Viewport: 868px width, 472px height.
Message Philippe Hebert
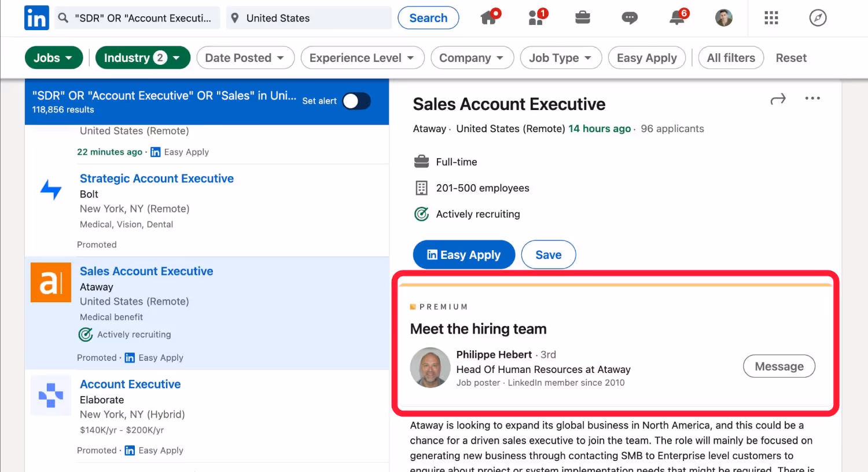[779, 367]
